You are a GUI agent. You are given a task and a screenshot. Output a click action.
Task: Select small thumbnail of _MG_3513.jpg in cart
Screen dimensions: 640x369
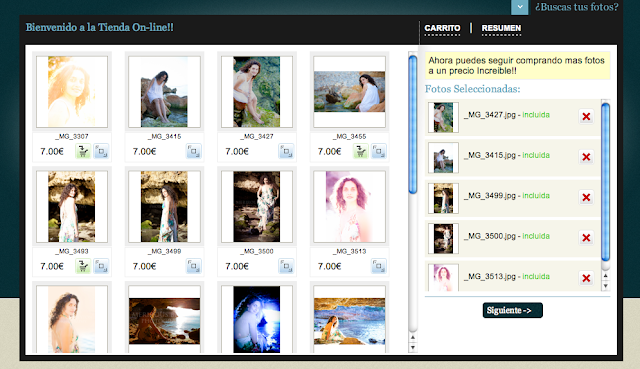[x=443, y=278]
